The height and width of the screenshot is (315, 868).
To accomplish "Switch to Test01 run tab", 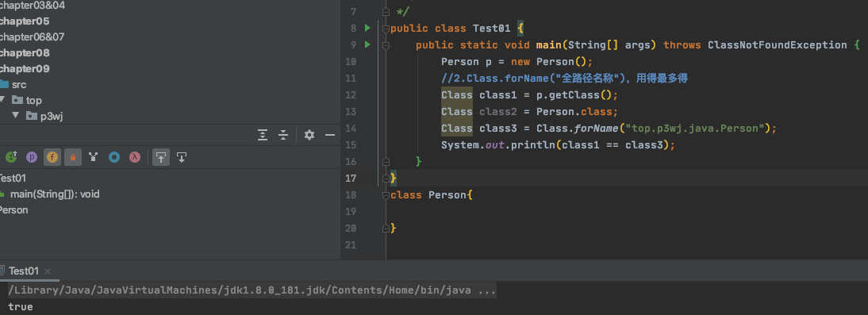I will 24,271.
